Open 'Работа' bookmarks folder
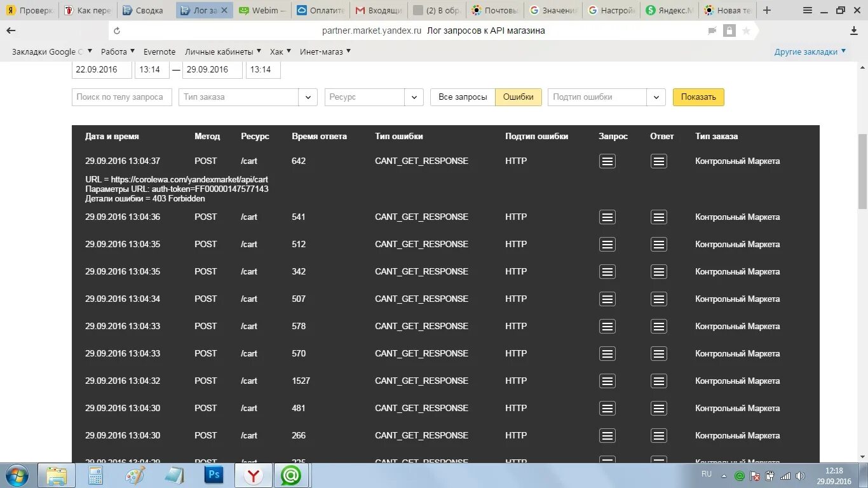 [118, 51]
